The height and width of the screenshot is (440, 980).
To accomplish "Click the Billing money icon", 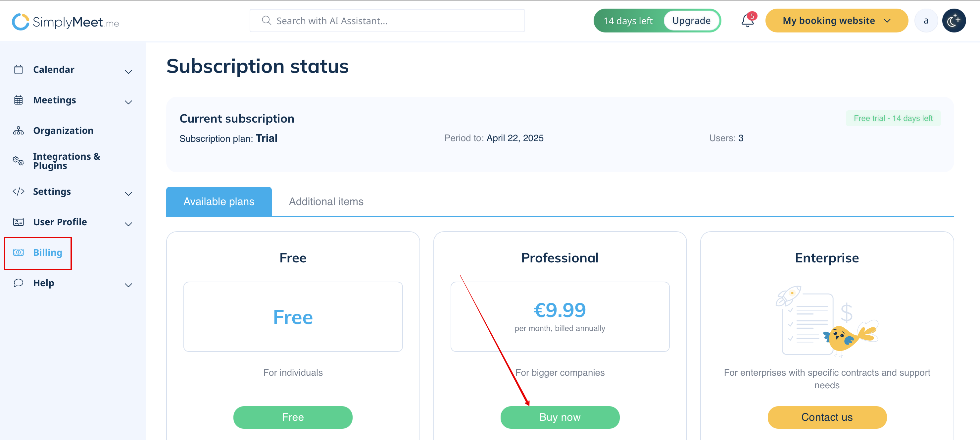I will click(18, 252).
